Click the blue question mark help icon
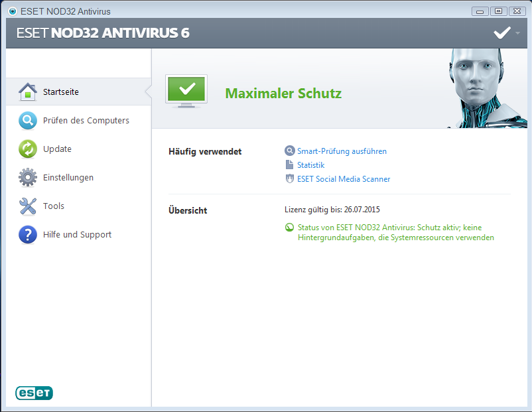This screenshot has height=412, width=532. pos(28,234)
